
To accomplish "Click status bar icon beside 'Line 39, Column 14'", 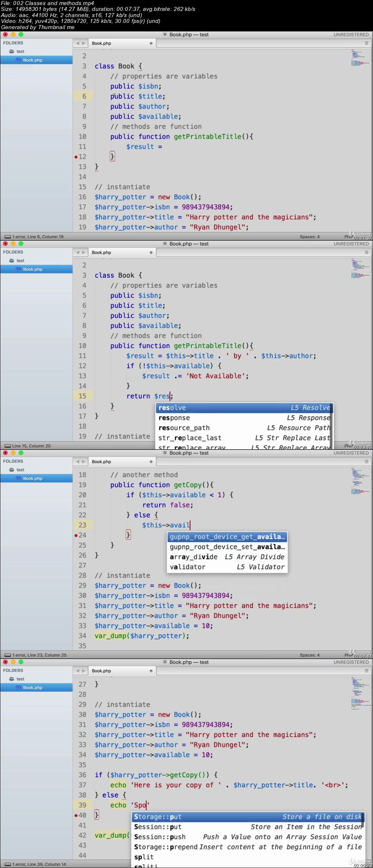I will (8, 864).
